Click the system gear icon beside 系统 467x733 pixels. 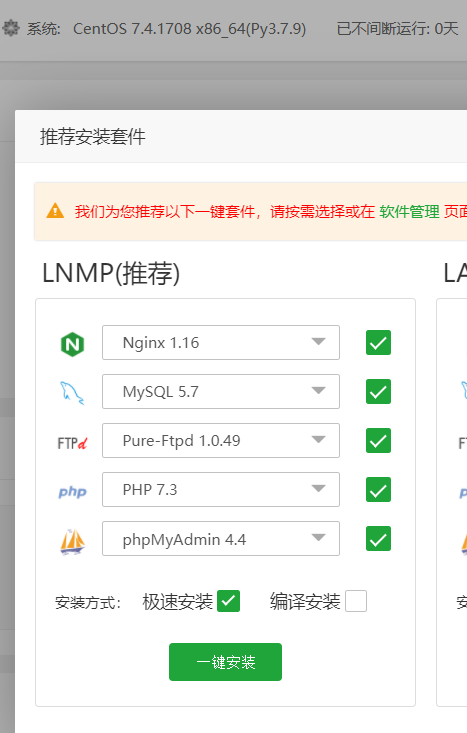click(11, 28)
